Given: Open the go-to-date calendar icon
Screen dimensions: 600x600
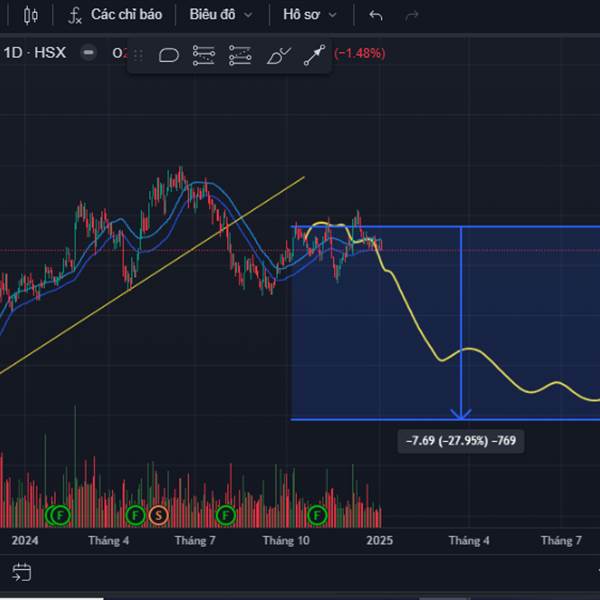Looking at the screenshot, I should tap(22, 572).
